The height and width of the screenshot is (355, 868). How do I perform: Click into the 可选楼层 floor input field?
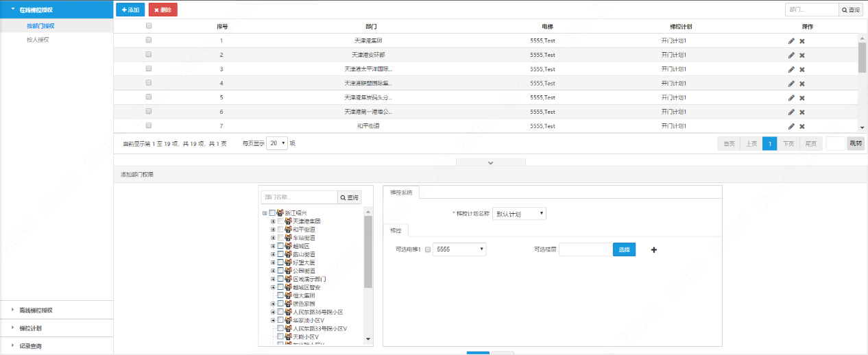coord(586,249)
